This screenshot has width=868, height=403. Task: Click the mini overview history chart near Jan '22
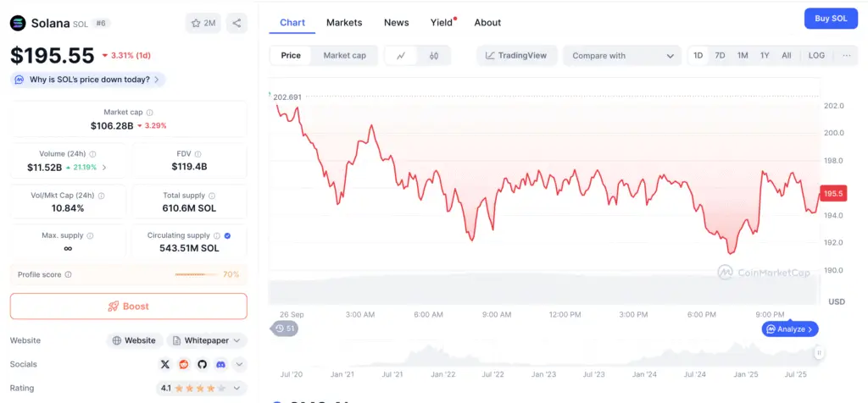point(442,355)
